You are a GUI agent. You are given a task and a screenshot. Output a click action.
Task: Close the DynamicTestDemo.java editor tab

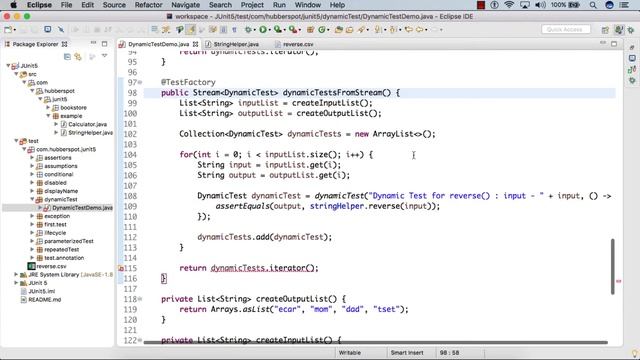coord(196,44)
